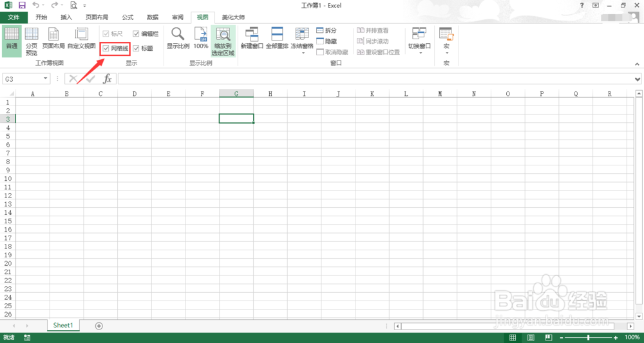The height and width of the screenshot is (343, 644).
Task: Select column G header
Action: [x=236, y=94]
